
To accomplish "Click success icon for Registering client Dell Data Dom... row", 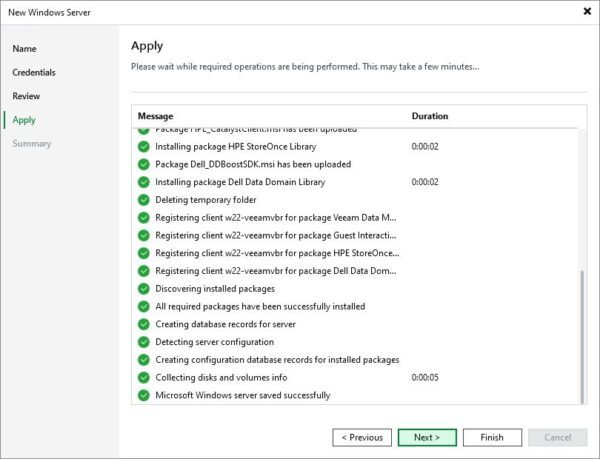I will pos(143,271).
